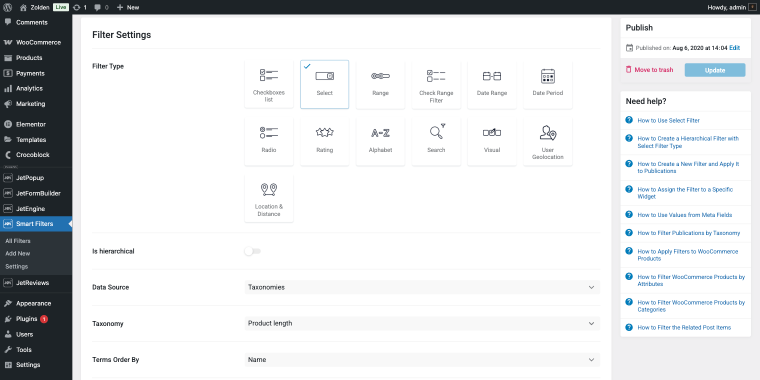Toggle the Is hierarchical switch
Viewport: 760px width, 380px height.
(x=253, y=251)
